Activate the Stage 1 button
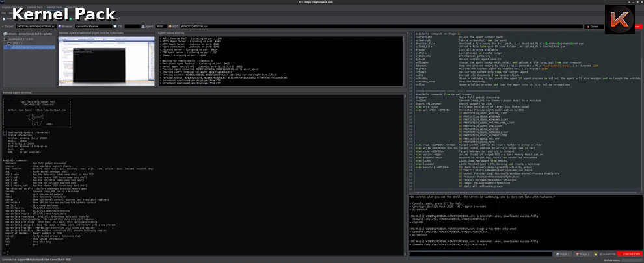 tap(563, 255)
